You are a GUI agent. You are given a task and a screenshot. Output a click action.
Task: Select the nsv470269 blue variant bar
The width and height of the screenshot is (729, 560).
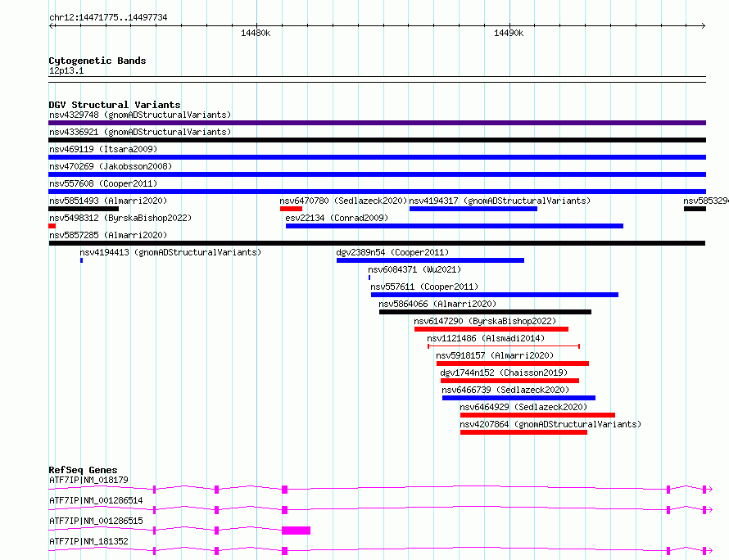click(377, 174)
